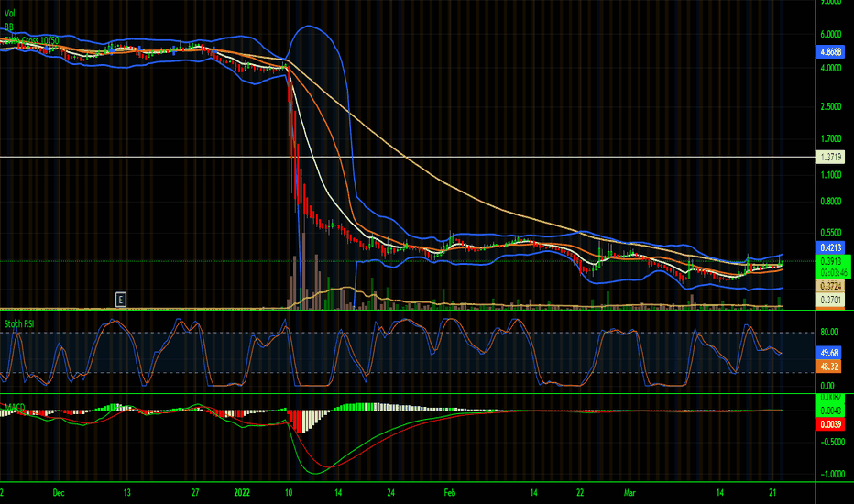Click the 1.3719 horizontal line price label

tap(830, 157)
